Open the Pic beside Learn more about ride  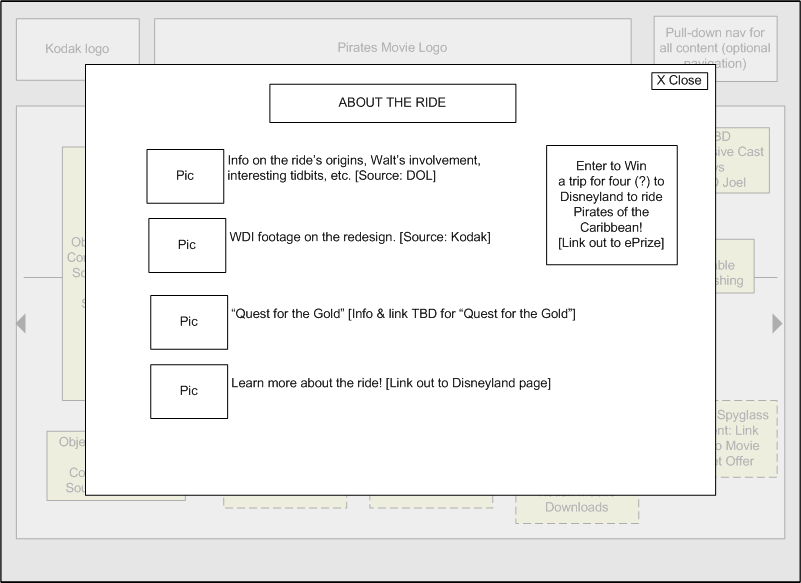coord(189,391)
